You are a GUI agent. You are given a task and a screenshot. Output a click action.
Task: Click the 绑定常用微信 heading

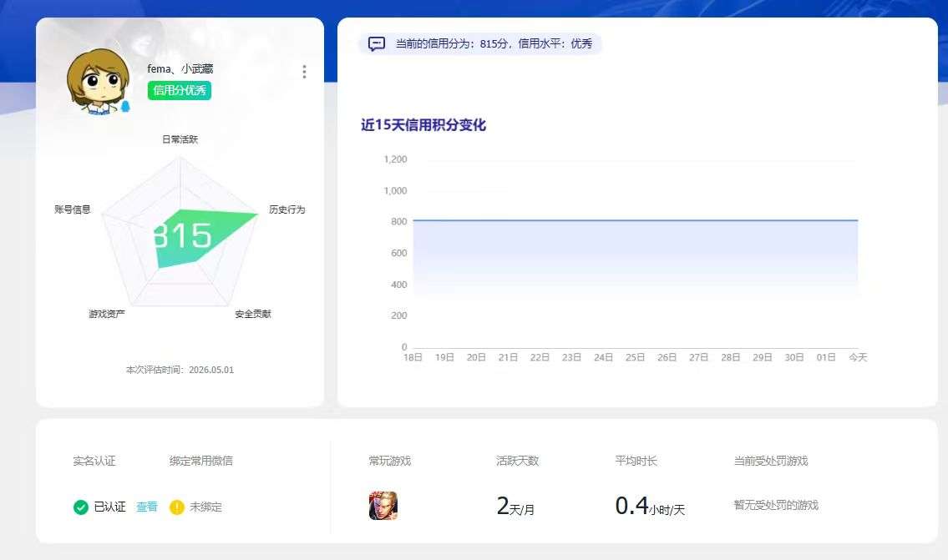(x=201, y=461)
